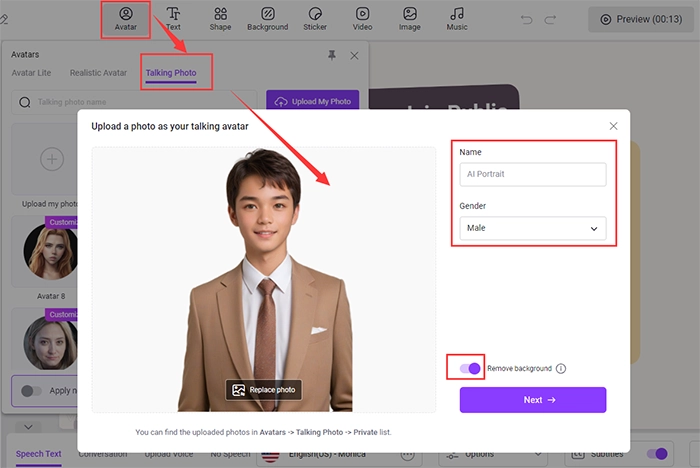Click the Music tool icon
This screenshot has width=700, height=468.
tap(457, 18)
